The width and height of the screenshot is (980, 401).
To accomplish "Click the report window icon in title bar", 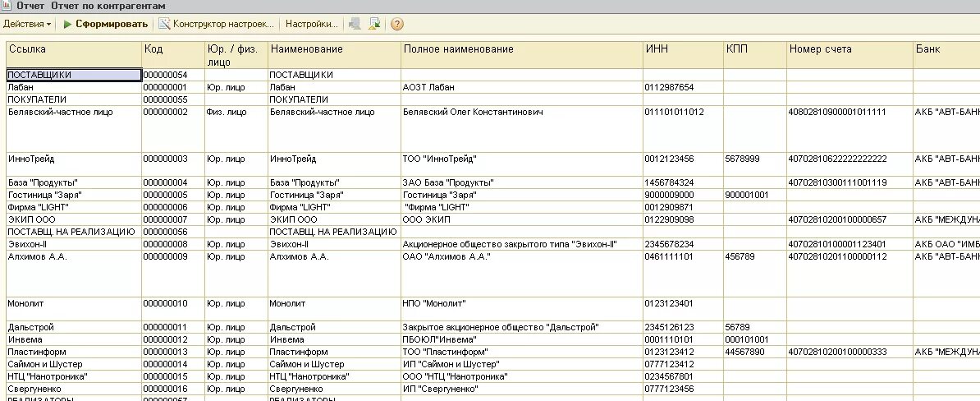I will click(x=7, y=6).
